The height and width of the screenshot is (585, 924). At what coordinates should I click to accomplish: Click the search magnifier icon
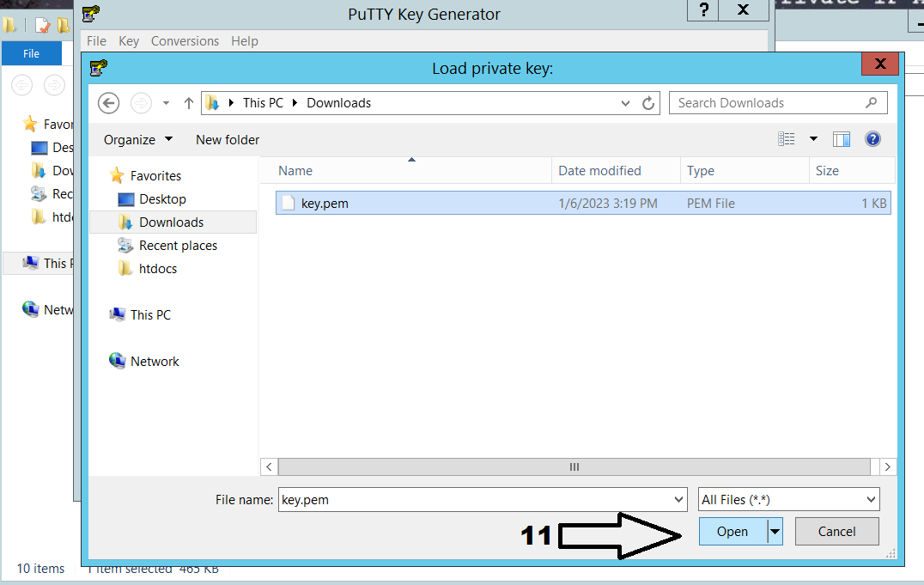tap(872, 103)
